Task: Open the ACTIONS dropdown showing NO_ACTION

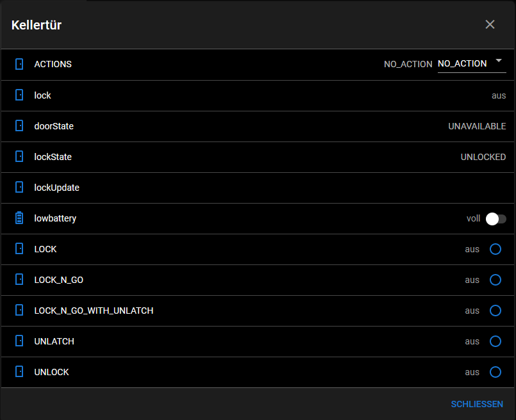Action: click(472, 64)
